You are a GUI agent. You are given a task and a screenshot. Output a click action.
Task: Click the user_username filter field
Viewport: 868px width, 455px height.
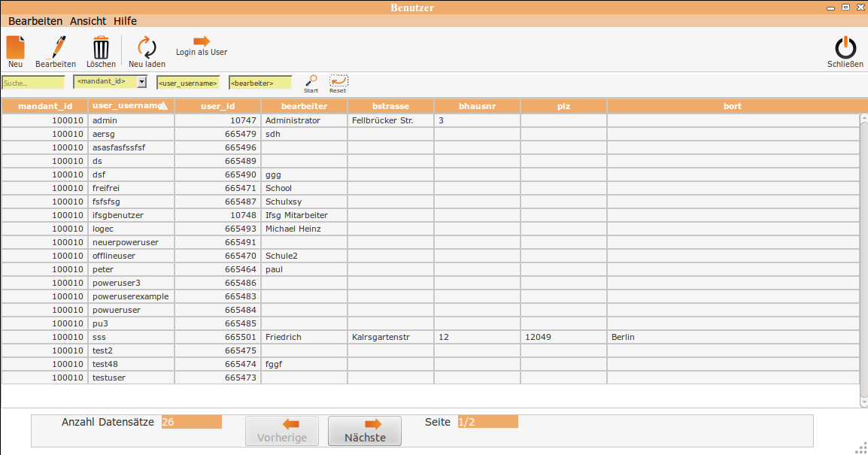tap(188, 83)
